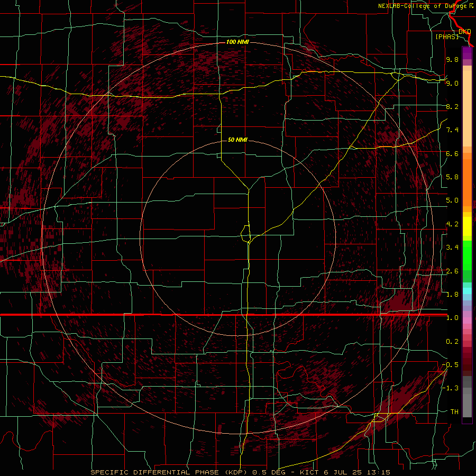Click the "100 NMI" range ring label
Screen dimensions: 476x476
pyautogui.click(x=237, y=42)
